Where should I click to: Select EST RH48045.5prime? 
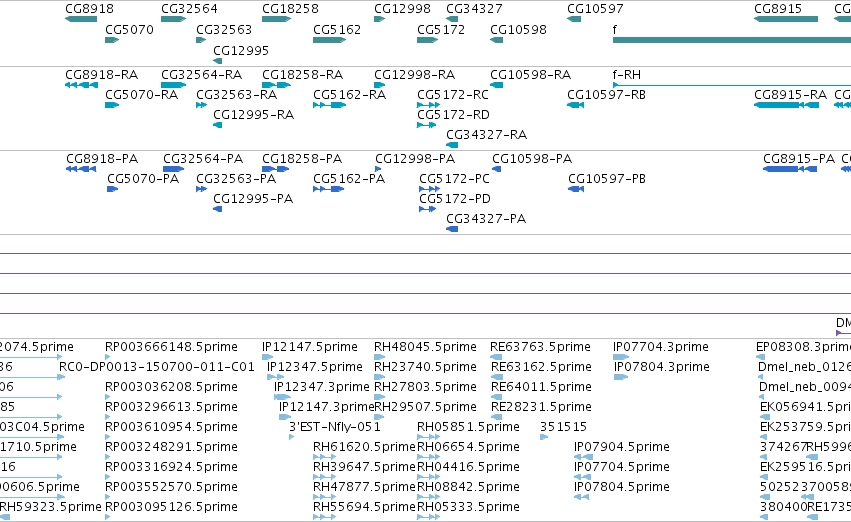pos(426,347)
